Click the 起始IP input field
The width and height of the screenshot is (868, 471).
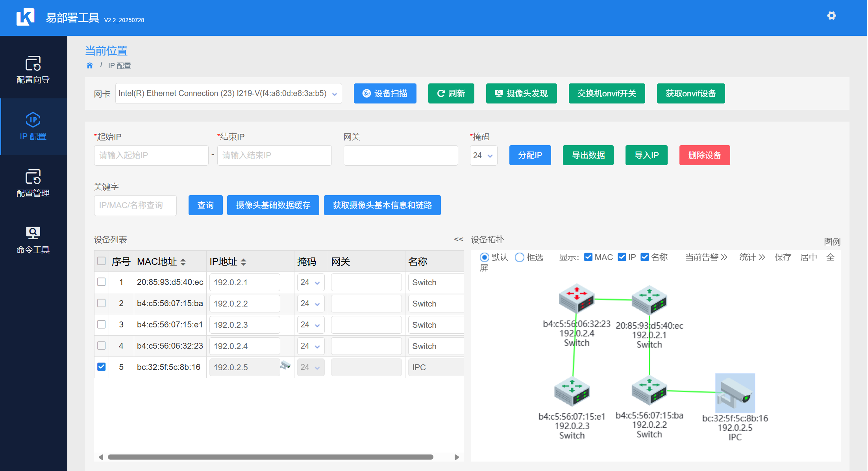(151, 155)
